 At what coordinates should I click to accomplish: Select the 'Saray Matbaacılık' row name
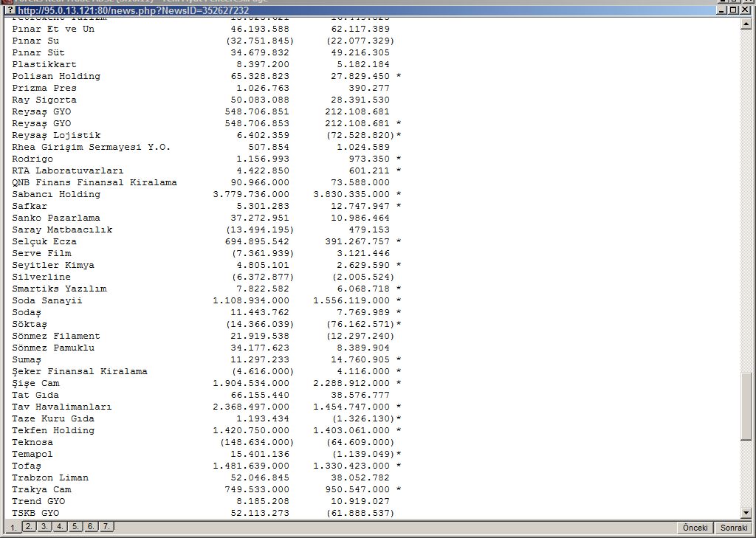coord(62,230)
